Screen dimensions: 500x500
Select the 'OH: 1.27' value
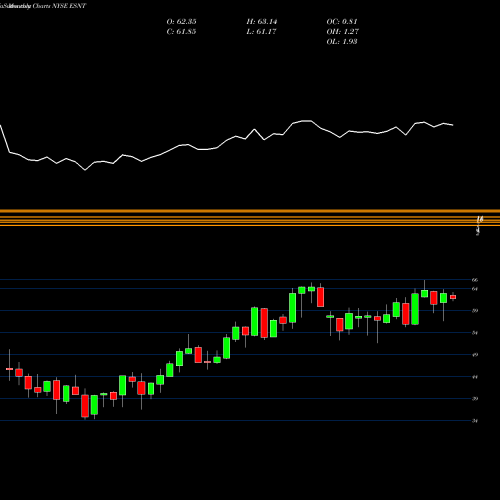coord(343,32)
